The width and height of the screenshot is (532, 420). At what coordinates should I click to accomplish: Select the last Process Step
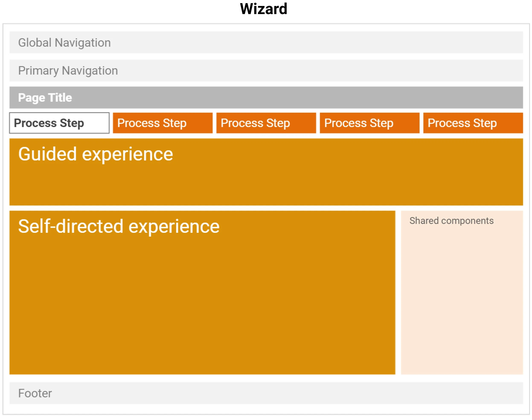click(x=472, y=123)
